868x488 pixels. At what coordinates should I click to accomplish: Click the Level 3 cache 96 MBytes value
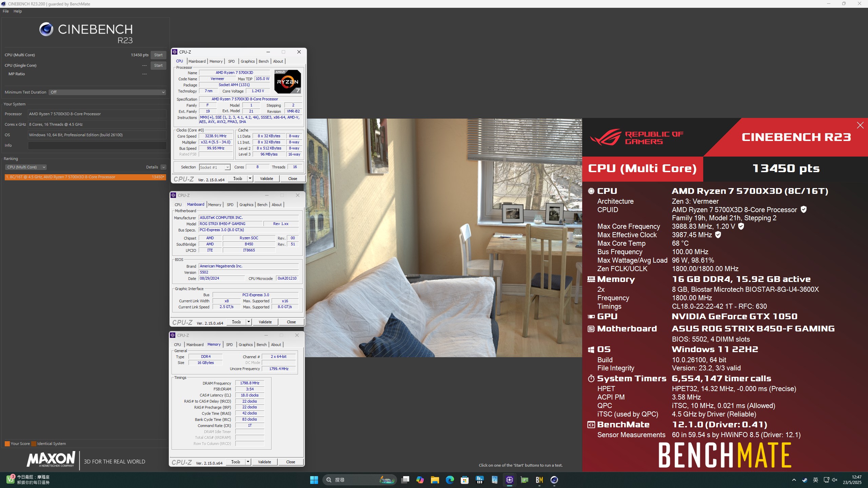[x=269, y=154]
